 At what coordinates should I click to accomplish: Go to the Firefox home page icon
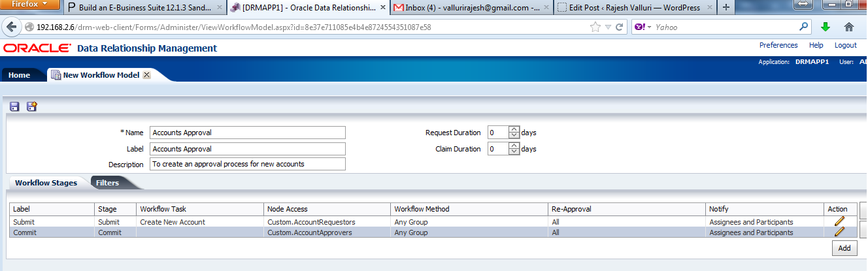tap(849, 27)
